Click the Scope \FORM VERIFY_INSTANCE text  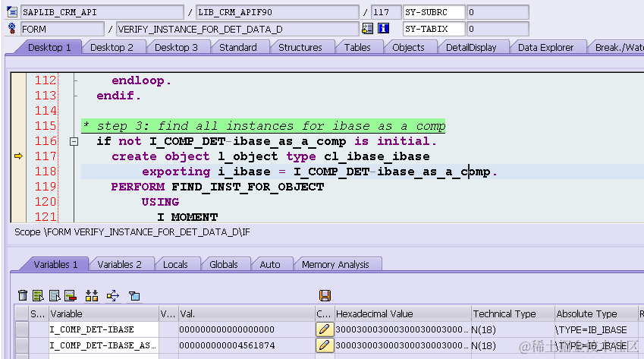pos(132,232)
